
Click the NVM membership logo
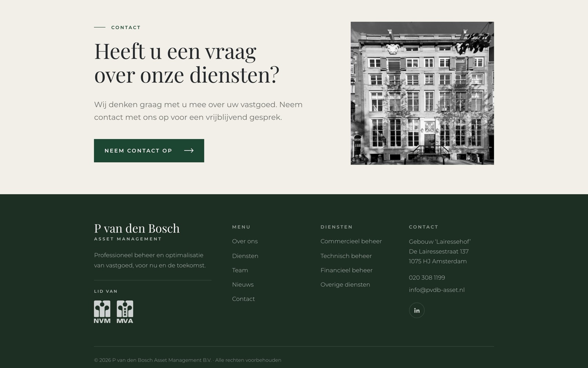click(102, 312)
